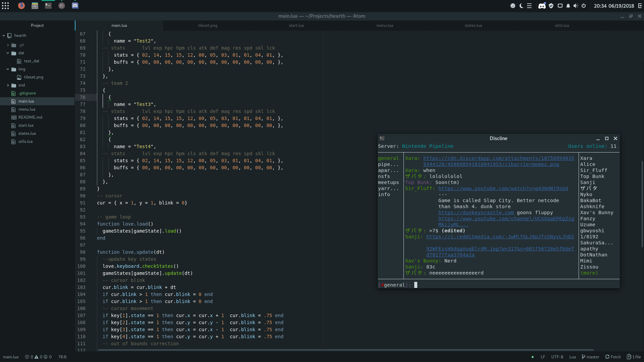Open the terminal launcher icon
644x362 pixels.
[48, 6]
